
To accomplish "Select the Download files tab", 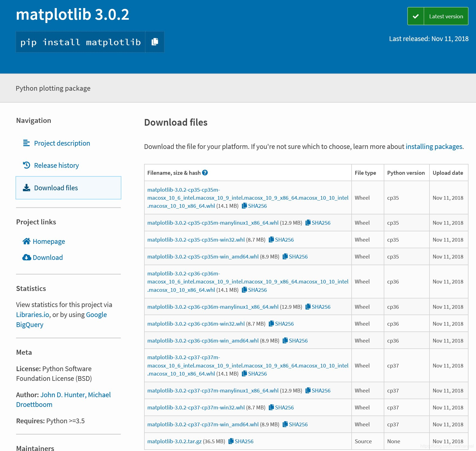I will pos(68,188).
